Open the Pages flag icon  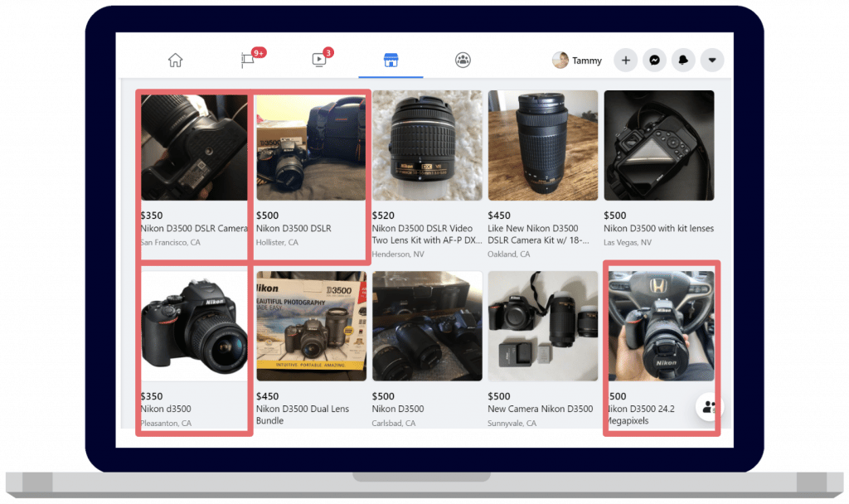[x=247, y=60]
